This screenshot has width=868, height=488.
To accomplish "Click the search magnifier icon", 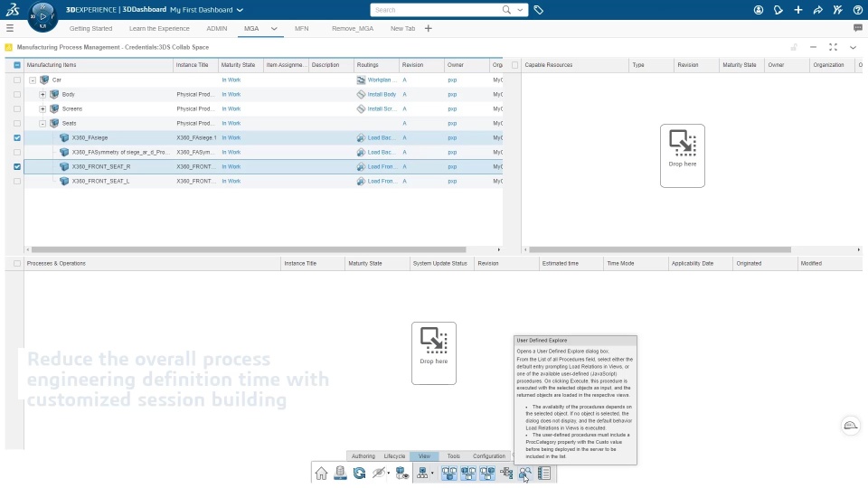I will click(506, 10).
